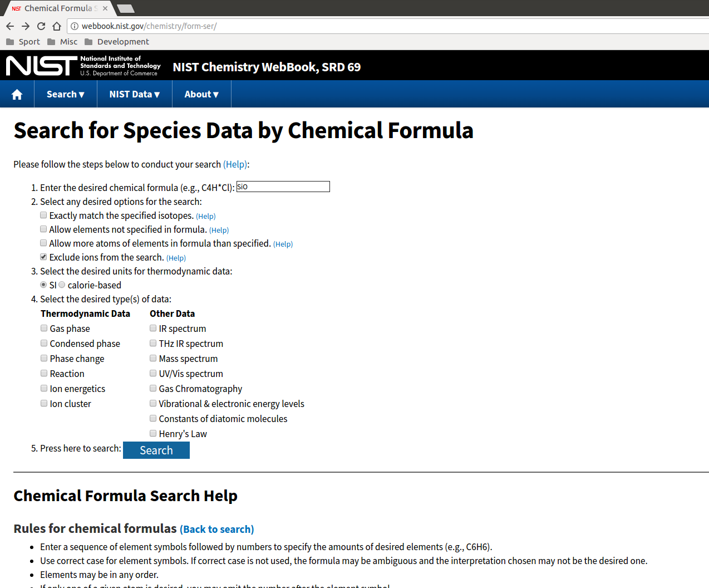Expand the About dropdown menu
This screenshot has width=709, height=588.
[x=201, y=94]
